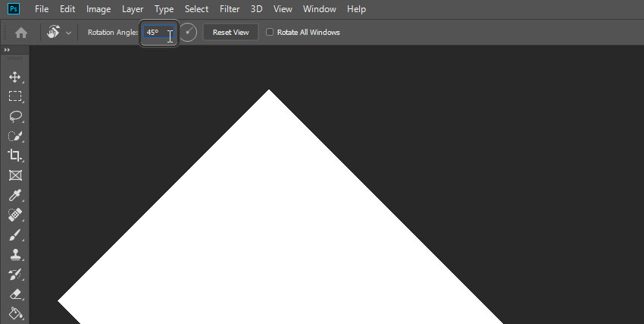Select the Brush tool

[15, 234]
